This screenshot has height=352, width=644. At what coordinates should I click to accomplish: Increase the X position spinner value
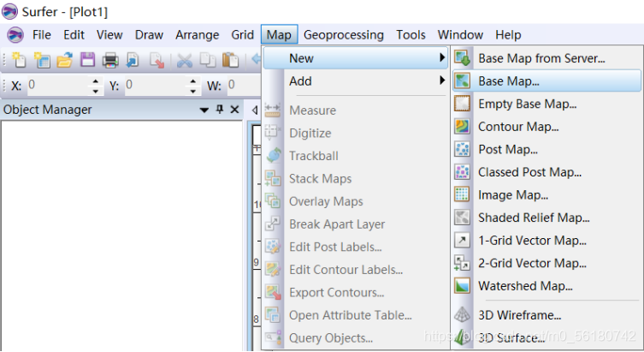(95, 81)
